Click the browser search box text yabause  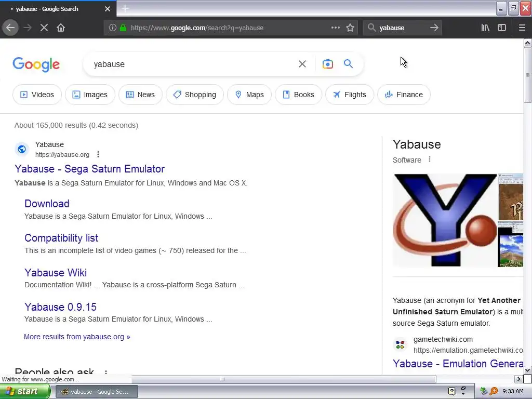pos(392,28)
